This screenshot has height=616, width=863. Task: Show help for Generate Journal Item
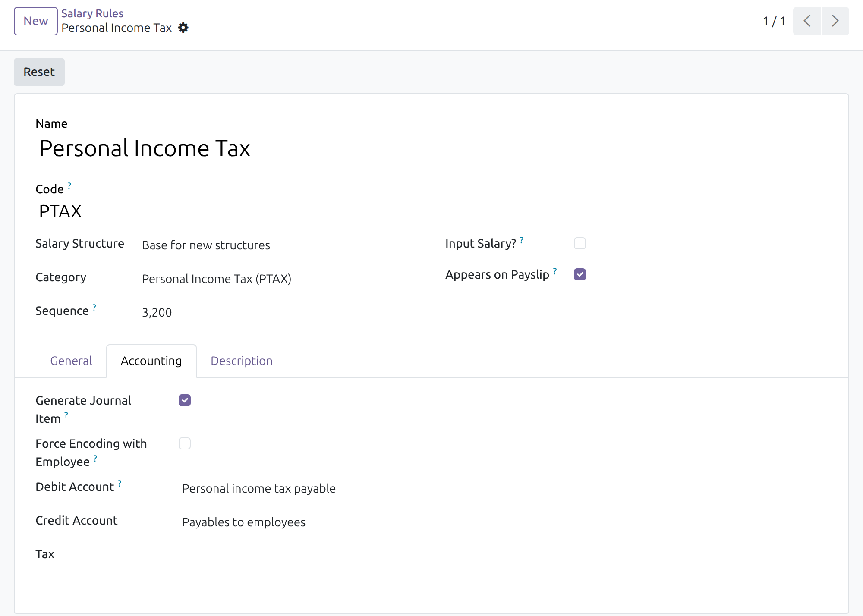(66, 415)
